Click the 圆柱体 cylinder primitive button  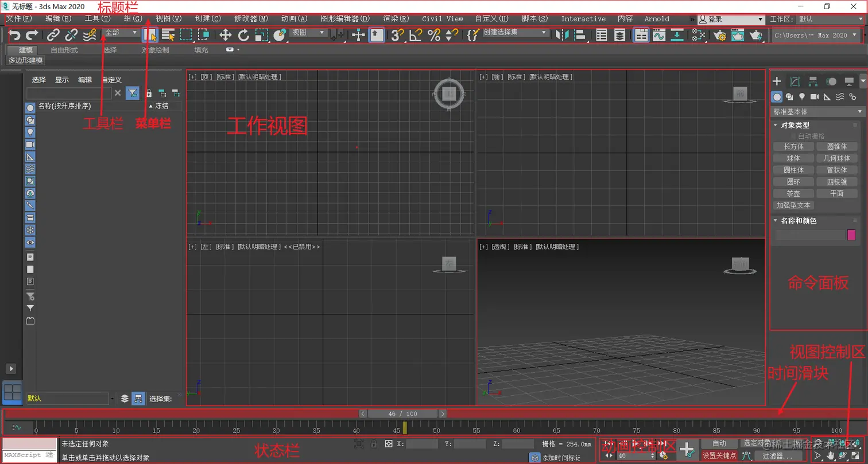[793, 170]
